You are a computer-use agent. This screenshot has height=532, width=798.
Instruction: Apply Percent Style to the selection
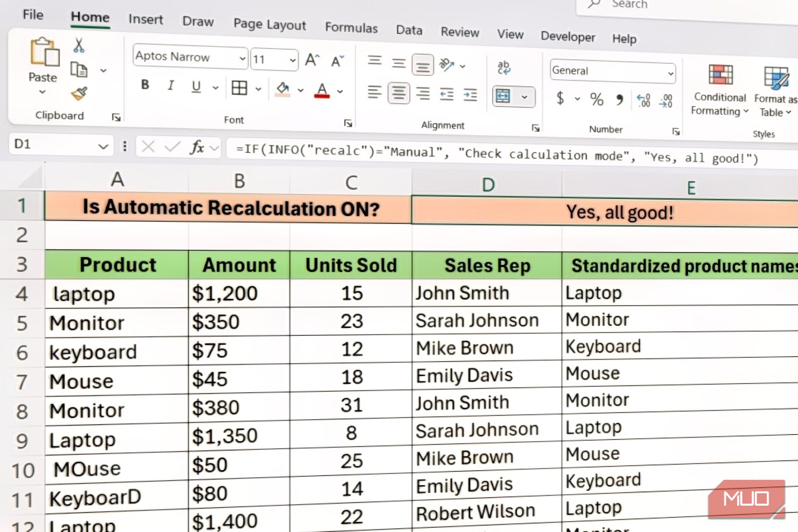pyautogui.click(x=597, y=100)
